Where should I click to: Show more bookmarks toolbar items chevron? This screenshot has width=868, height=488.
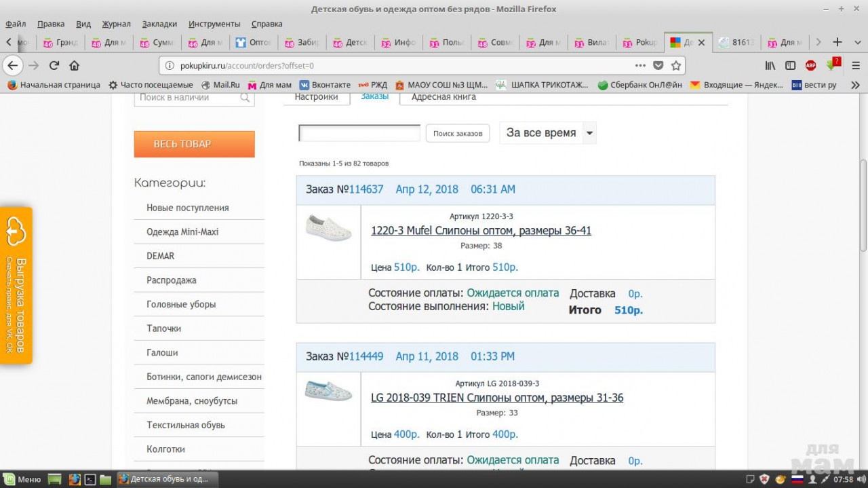pyautogui.click(x=854, y=85)
